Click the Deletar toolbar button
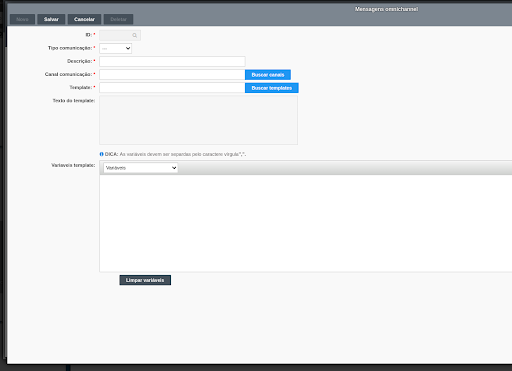The height and width of the screenshot is (371, 512). pyautogui.click(x=118, y=19)
